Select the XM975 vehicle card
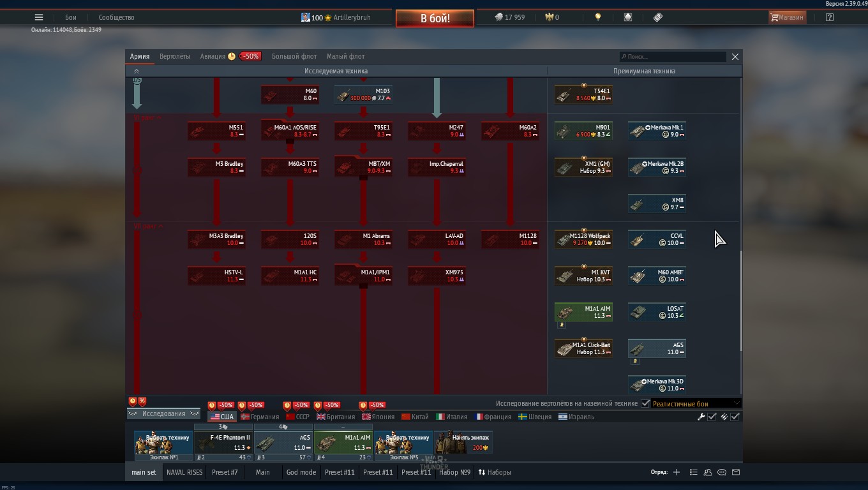The width and height of the screenshot is (868, 490). tap(437, 276)
